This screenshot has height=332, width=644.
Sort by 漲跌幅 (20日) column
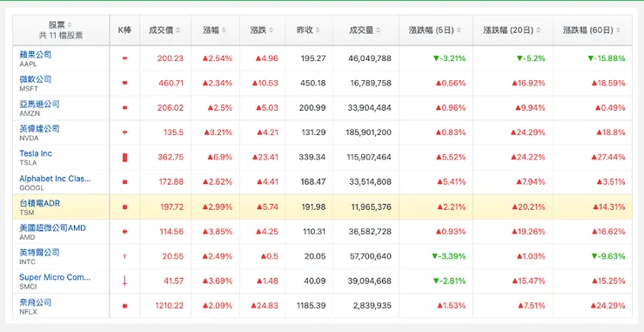(x=513, y=30)
